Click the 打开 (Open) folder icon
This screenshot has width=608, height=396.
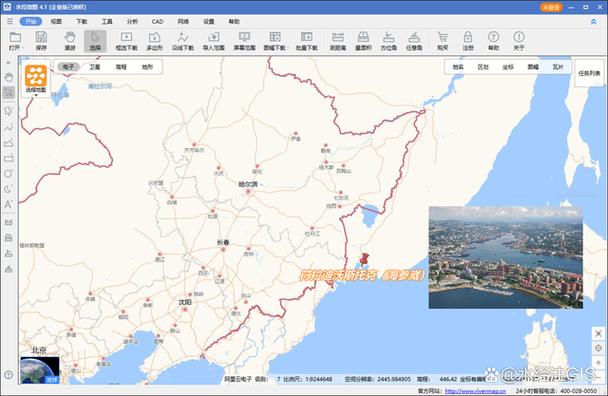tap(15, 37)
